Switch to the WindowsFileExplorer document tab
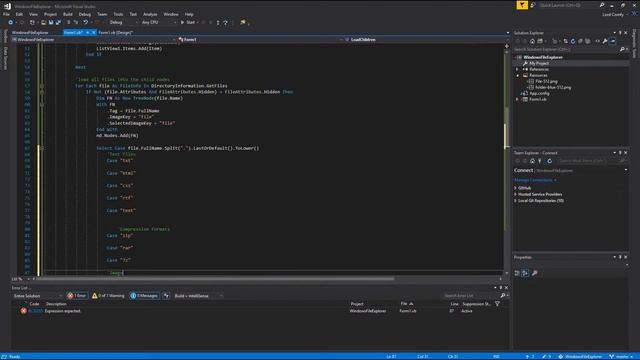The height and width of the screenshot is (360, 640). point(30,32)
